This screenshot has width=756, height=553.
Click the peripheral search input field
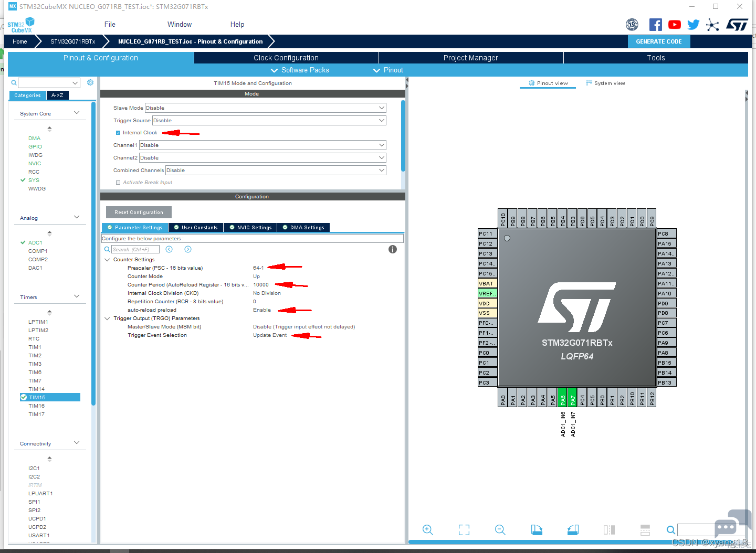[49, 83]
